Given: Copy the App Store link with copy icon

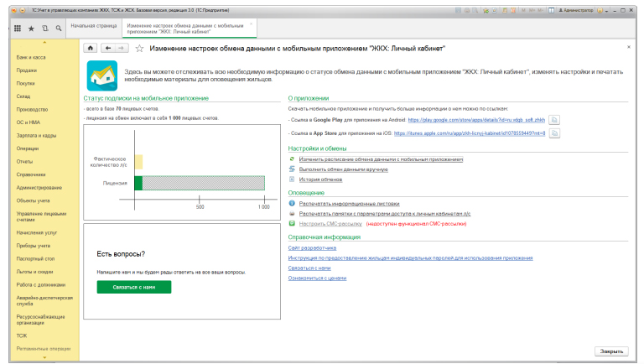Looking at the screenshot, I should pyautogui.click(x=554, y=133).
